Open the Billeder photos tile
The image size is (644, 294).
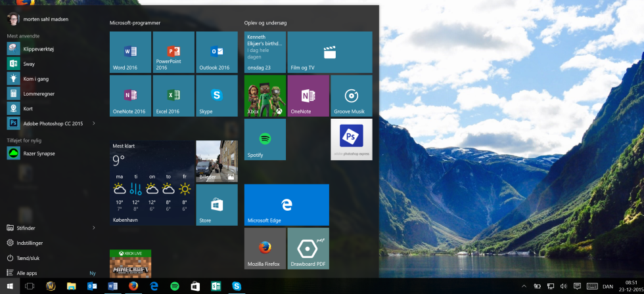tap(216, 161)
